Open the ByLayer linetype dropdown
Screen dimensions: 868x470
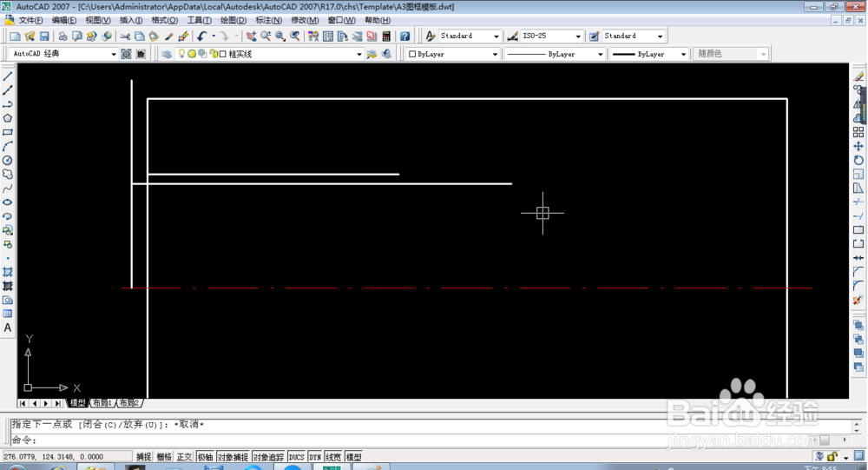(600, 54)
